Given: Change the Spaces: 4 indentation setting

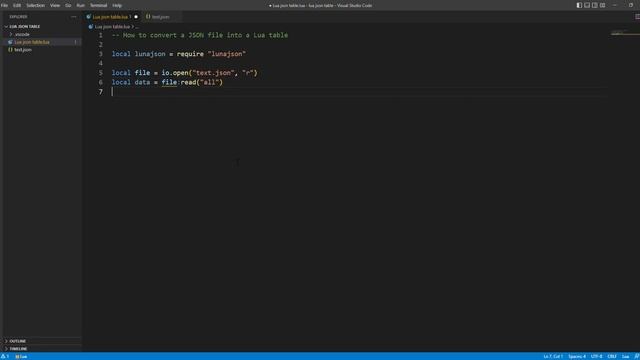Looking at the screenshot, I should [x=577, y=356].
